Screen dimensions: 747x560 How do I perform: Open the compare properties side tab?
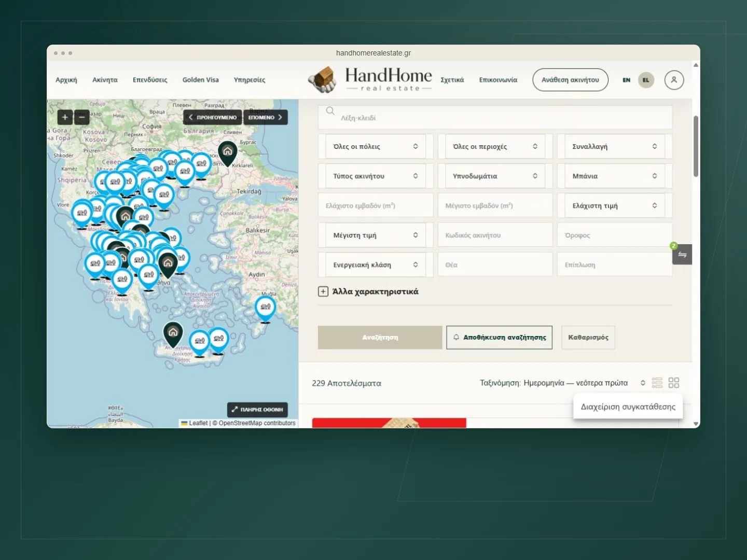tap(682, 255)
